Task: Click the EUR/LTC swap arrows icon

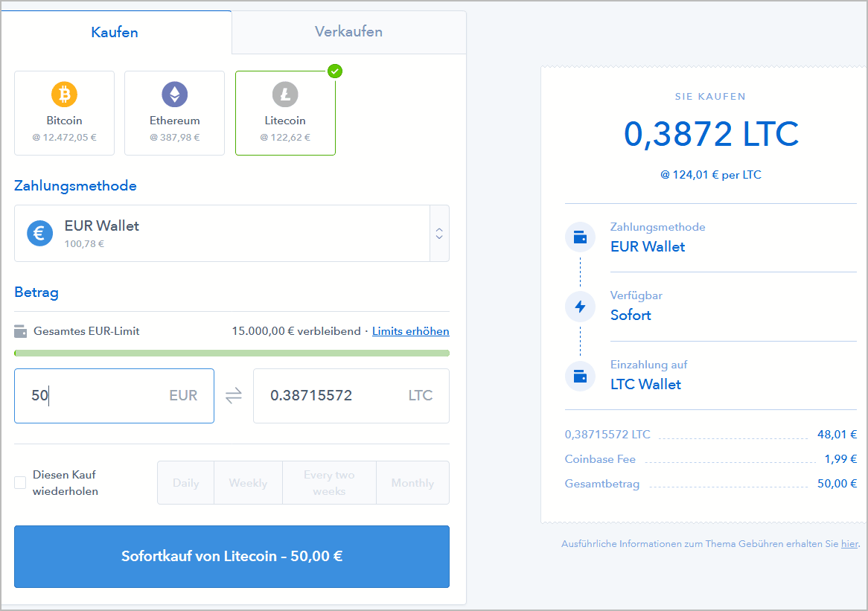Action: [x=234, y=396]
